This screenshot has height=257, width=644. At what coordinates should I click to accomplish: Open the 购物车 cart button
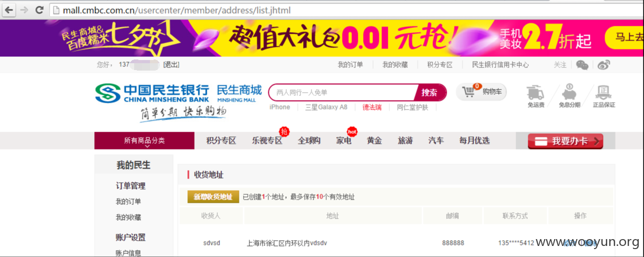[x=481, y=92]
